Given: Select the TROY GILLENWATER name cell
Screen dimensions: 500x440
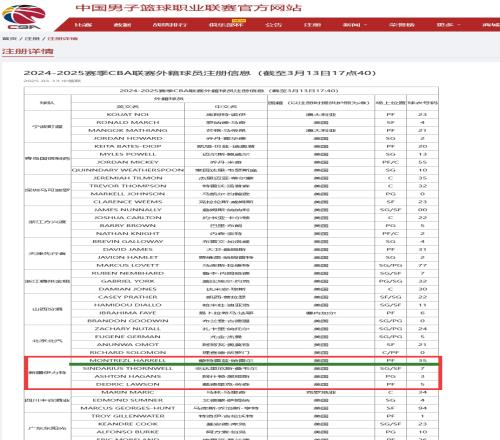Looking at the screenshot, I should [128, 416].
